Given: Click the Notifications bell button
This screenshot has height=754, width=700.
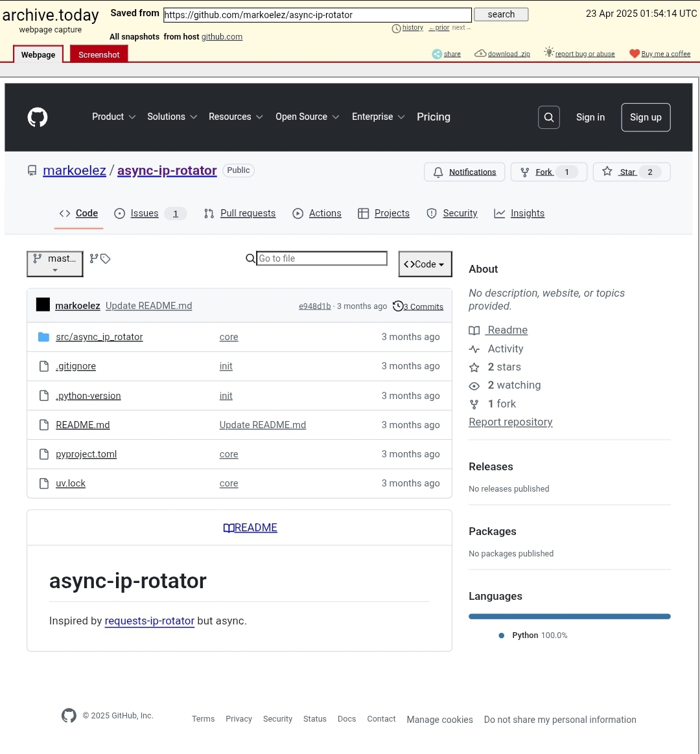Looking at the screenshot, I should click(x=464, y=172).
